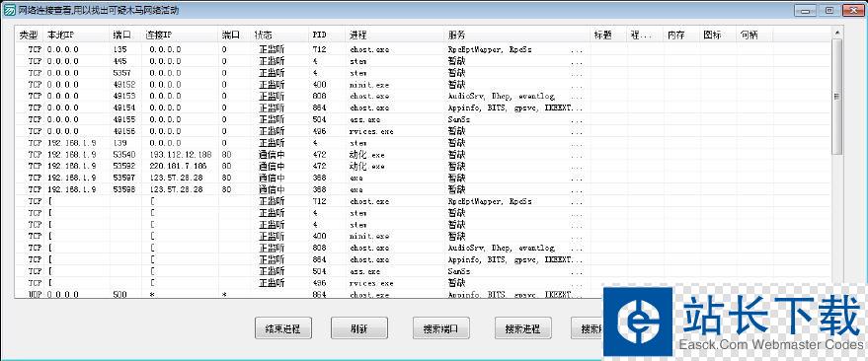
Task: Select port cell "49154"
Action: (123, 108)
